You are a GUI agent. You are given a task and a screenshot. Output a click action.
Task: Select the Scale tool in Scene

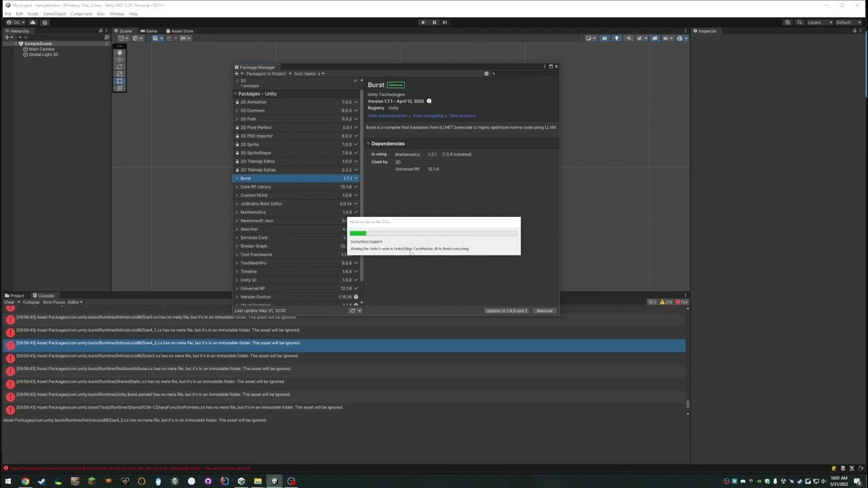119,74
